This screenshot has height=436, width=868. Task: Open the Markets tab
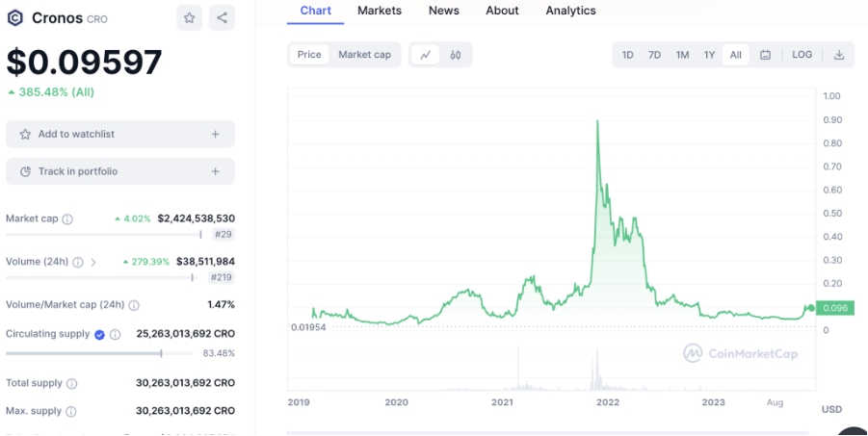pos(380,11)
